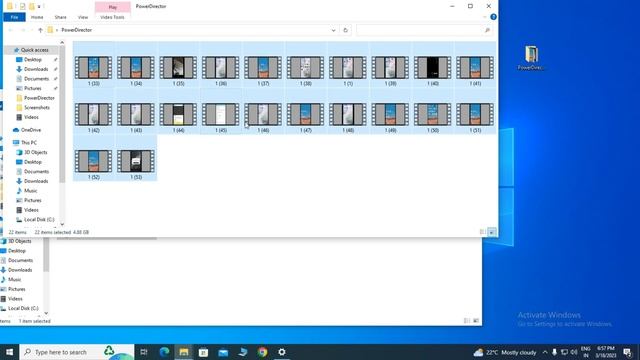Switch to large icons view in front window

point(492,232)
